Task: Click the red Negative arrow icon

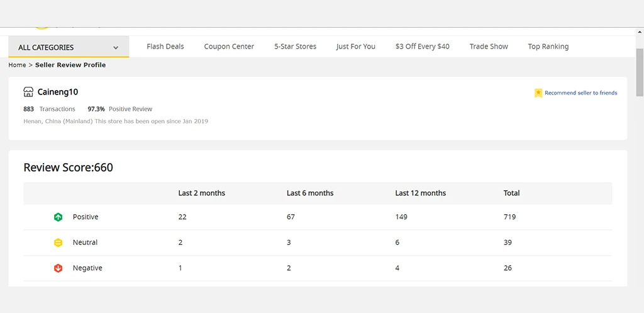Action: [x=58, y=268]
